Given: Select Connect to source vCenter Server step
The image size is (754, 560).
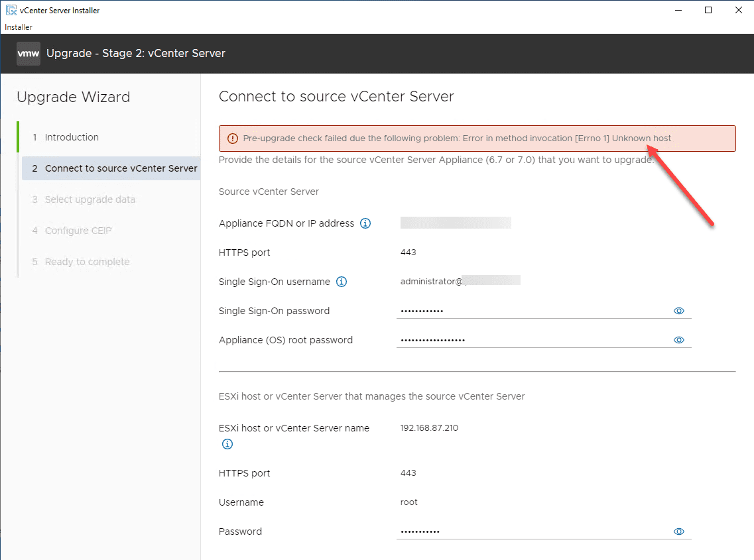Looking at the screenshot, I should point(111,168).
